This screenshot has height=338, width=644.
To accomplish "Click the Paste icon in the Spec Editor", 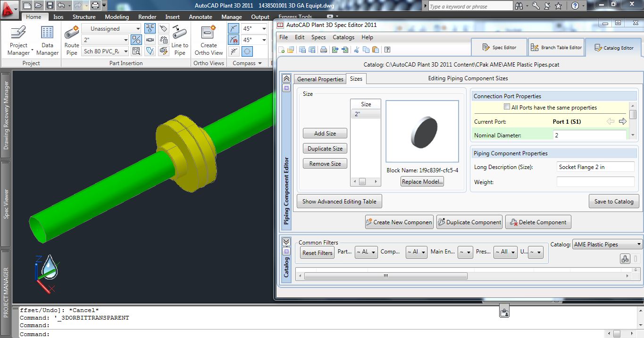I will point(375,50).
